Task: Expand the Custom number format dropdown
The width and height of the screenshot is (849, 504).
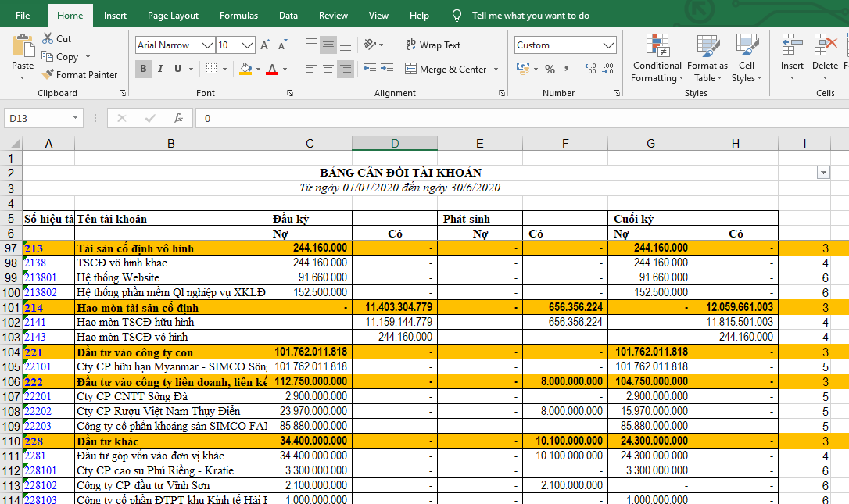Action: point(610,45)
